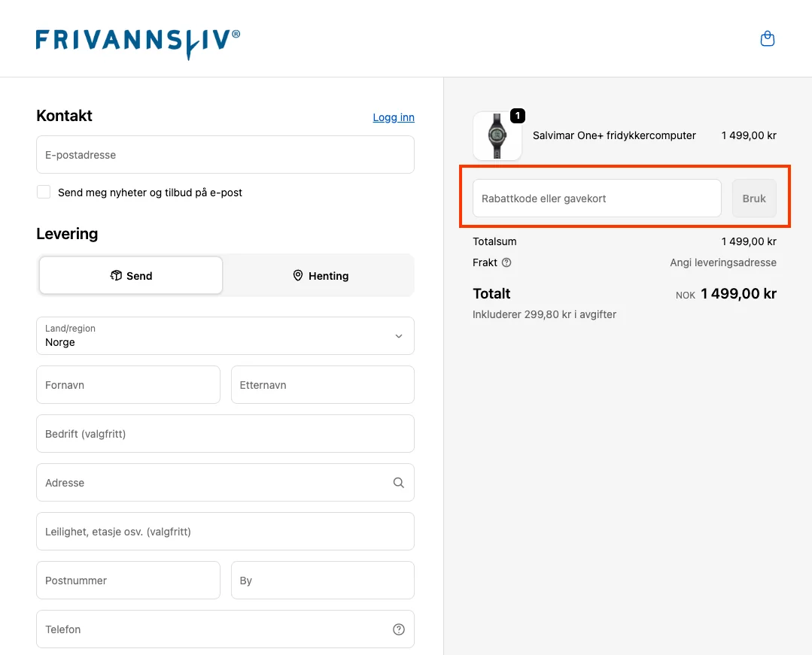Click the Postnummer input field
Image resolution: width=812 pixels, height=655 pixels.
pyautogui.click(x=128, y=581)
